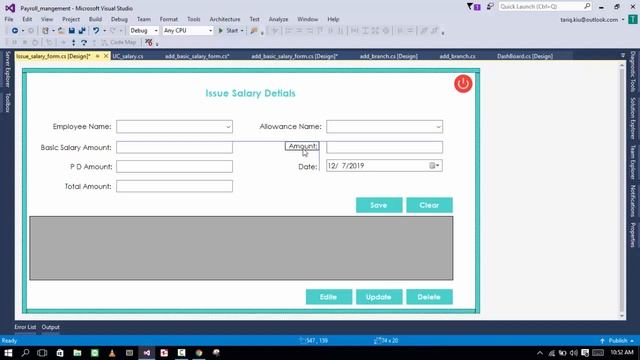Screen dimensions: 640x360
Task: Click the Visual Studio icon in the taskbar
Action: [x=147, y=353]
